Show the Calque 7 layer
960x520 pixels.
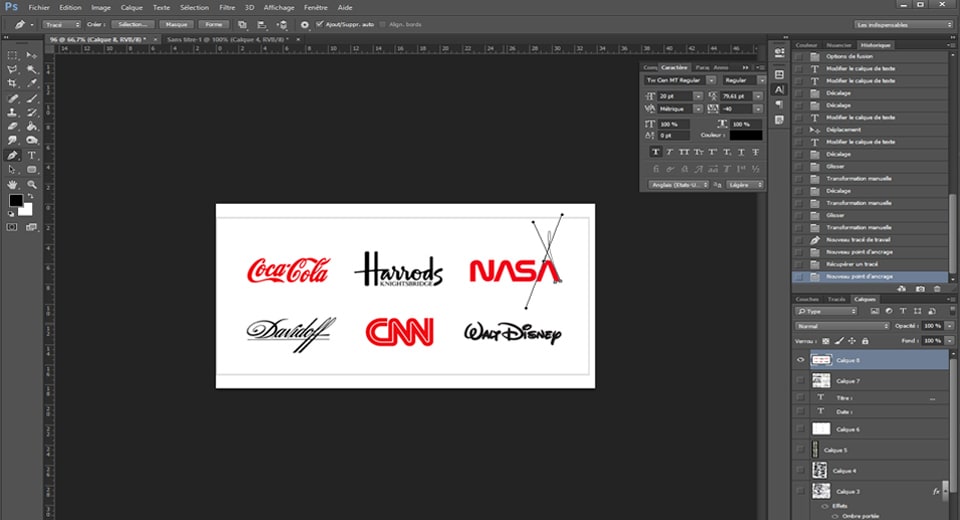(800, 381)
